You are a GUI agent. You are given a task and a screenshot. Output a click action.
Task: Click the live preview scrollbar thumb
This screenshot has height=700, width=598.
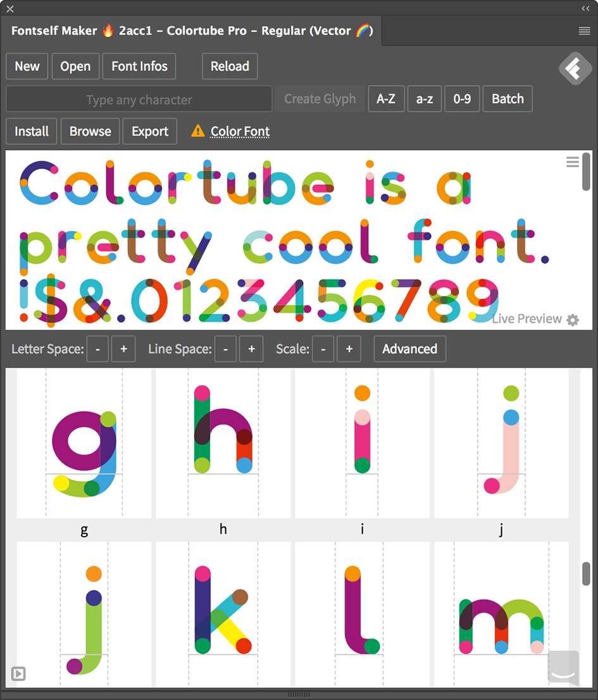[586, 172]
